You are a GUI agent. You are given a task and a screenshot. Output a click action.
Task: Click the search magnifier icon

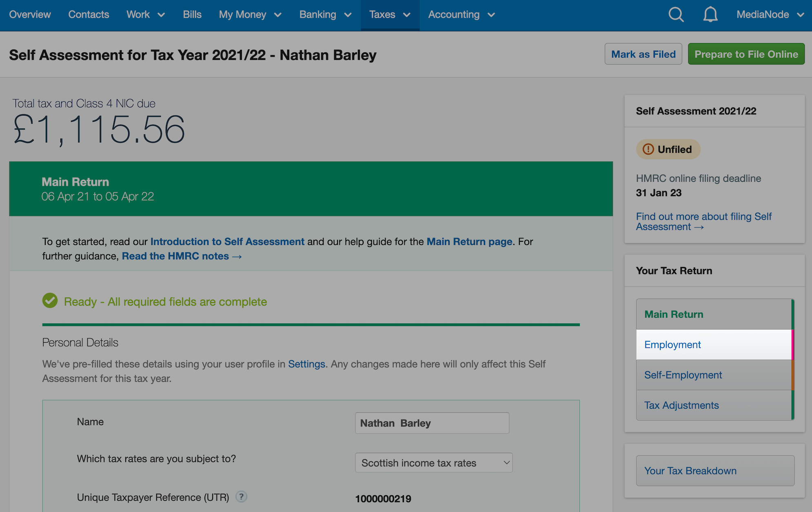coord(676,15)
